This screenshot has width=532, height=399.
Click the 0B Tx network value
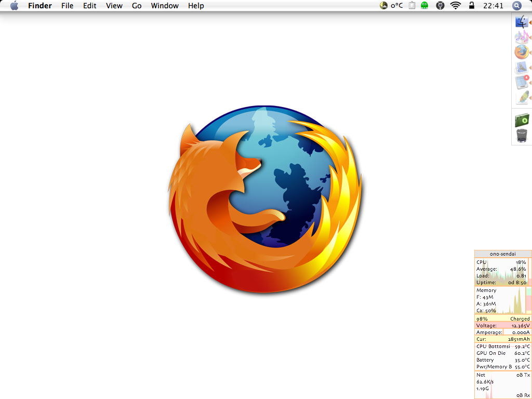pos(523,375)
